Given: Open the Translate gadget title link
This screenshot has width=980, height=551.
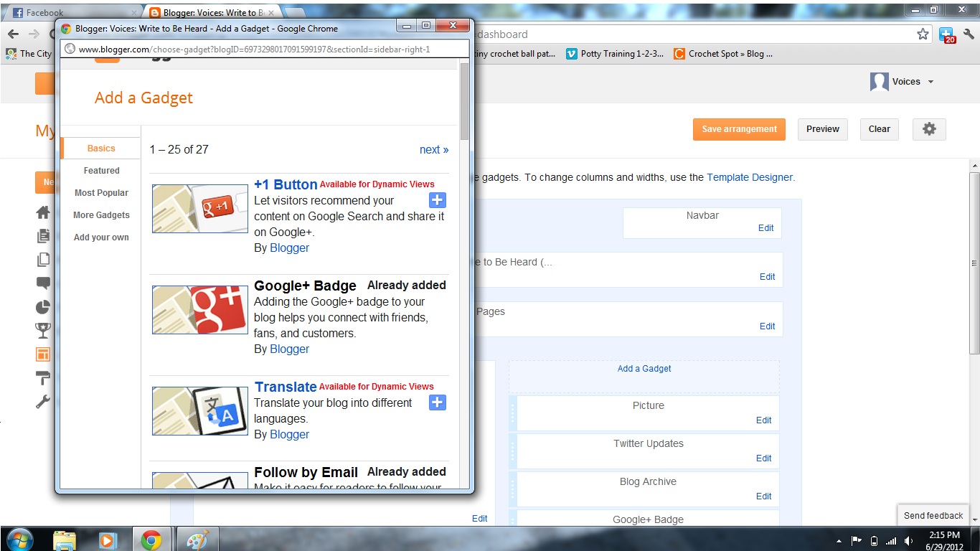Looking at the screenshot, I should tap(286, 387).
